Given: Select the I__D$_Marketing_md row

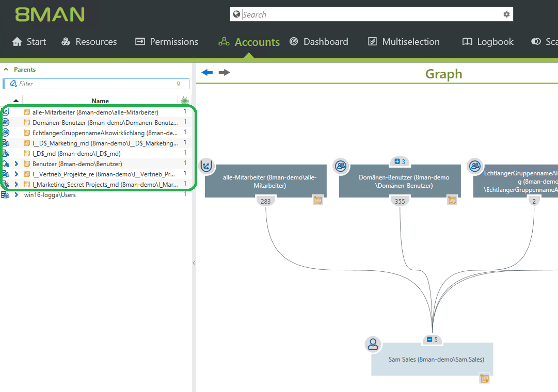Looking at the screenshot, I should [x=95, y=143].
